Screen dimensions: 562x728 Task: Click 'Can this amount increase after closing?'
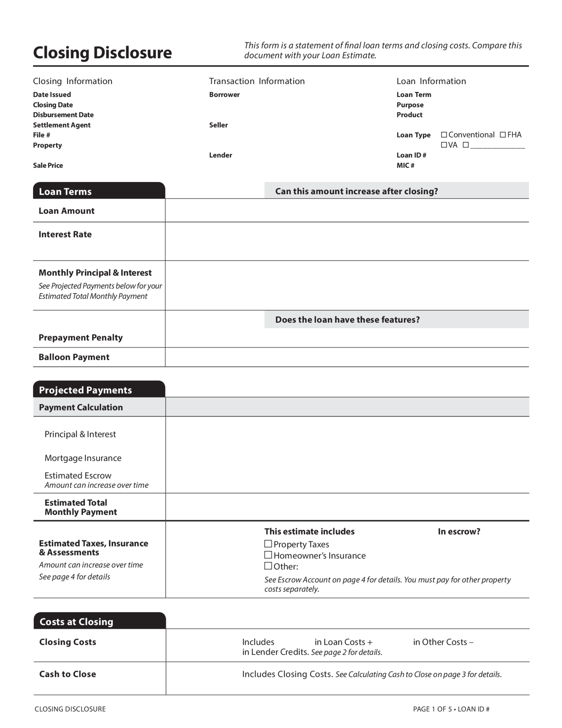coord(357,191)
